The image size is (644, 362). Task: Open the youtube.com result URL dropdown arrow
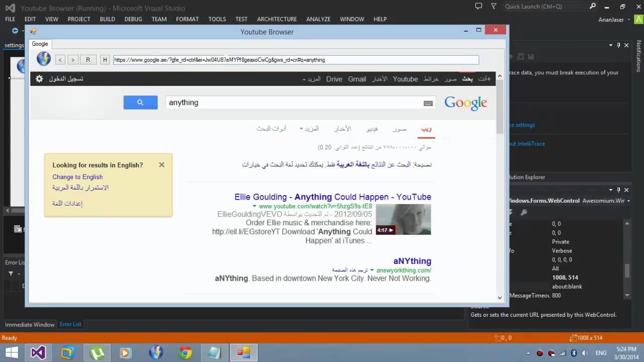point(255,206)
